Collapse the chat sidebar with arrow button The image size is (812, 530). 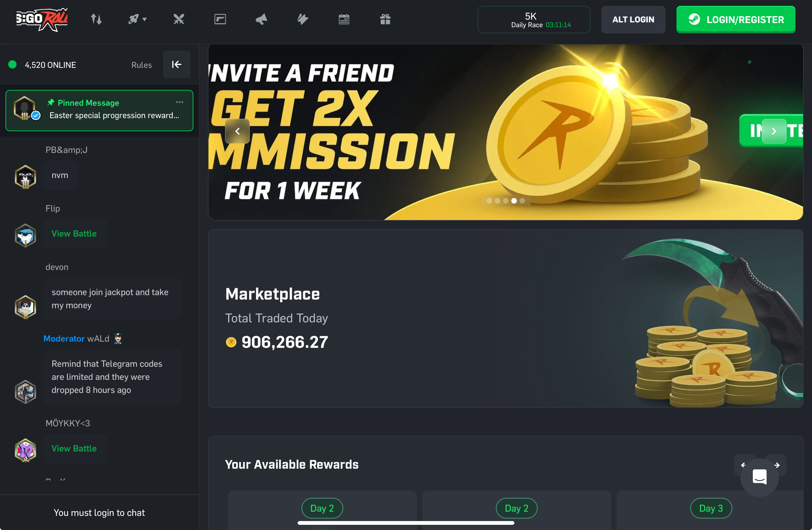177,64
